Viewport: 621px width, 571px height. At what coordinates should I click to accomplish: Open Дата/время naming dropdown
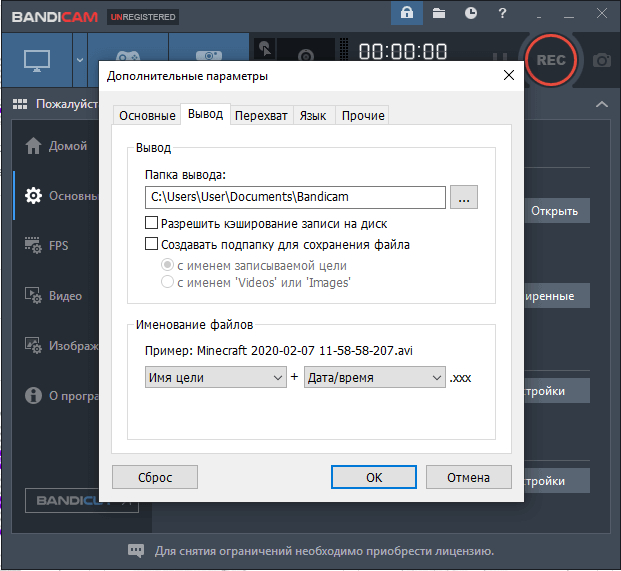pos(375,377)
